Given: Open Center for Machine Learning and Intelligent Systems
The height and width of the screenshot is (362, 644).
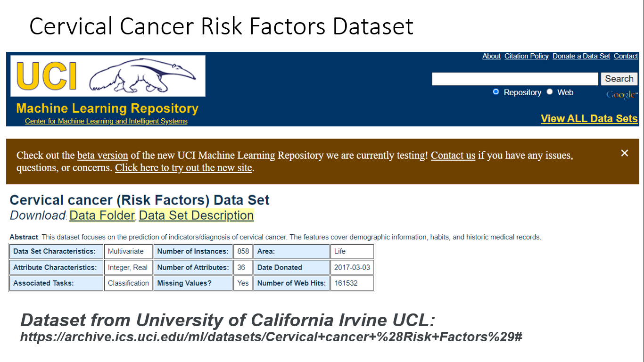Looking at the screenshot, I should 106,121.
